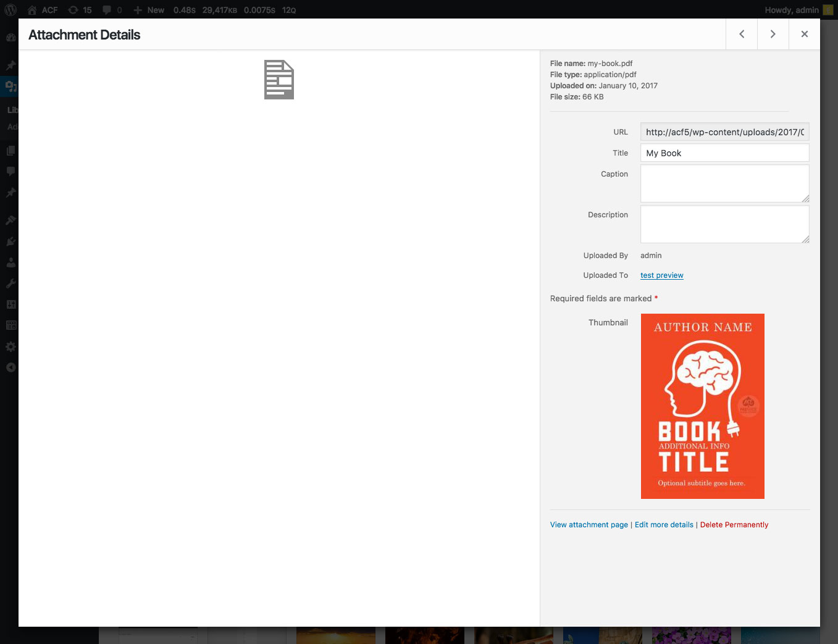The height and width of the screenshot is (644, 838).
Task: Visit the ACF site home link
Action: [43, 10]
